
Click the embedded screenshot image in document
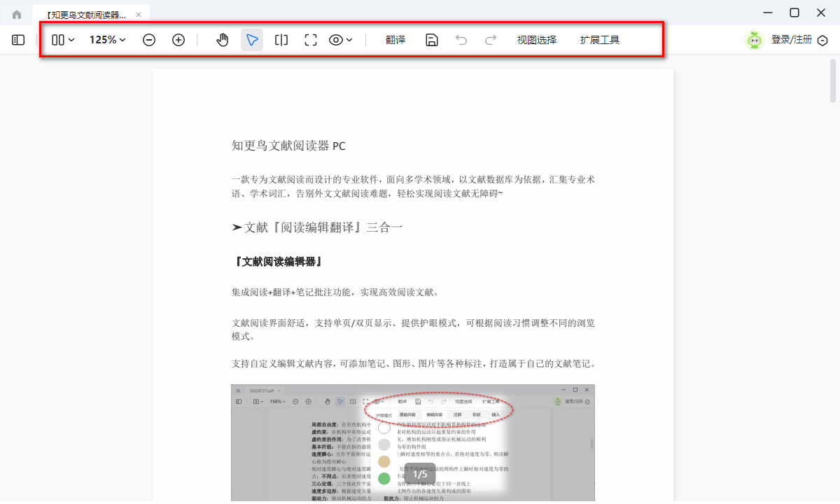(x=413, y=442)
